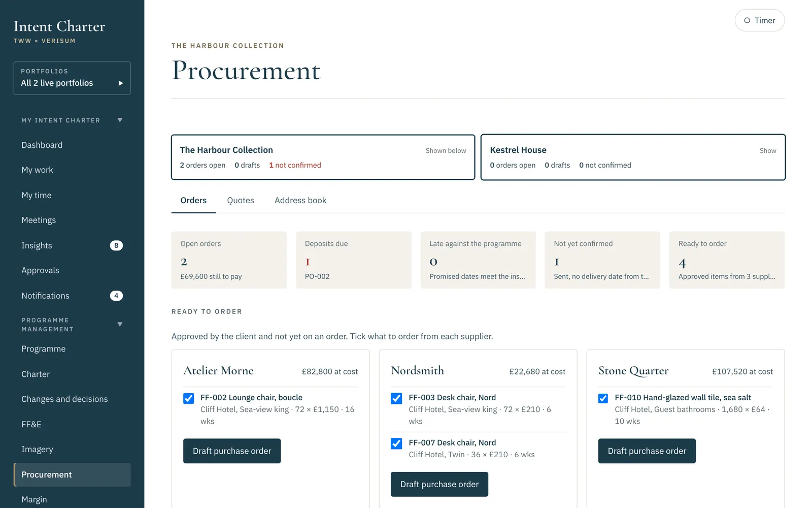812x508 pixels.
Task: Select The Harbour Collection portfolio card
Action: coord(323,157)
